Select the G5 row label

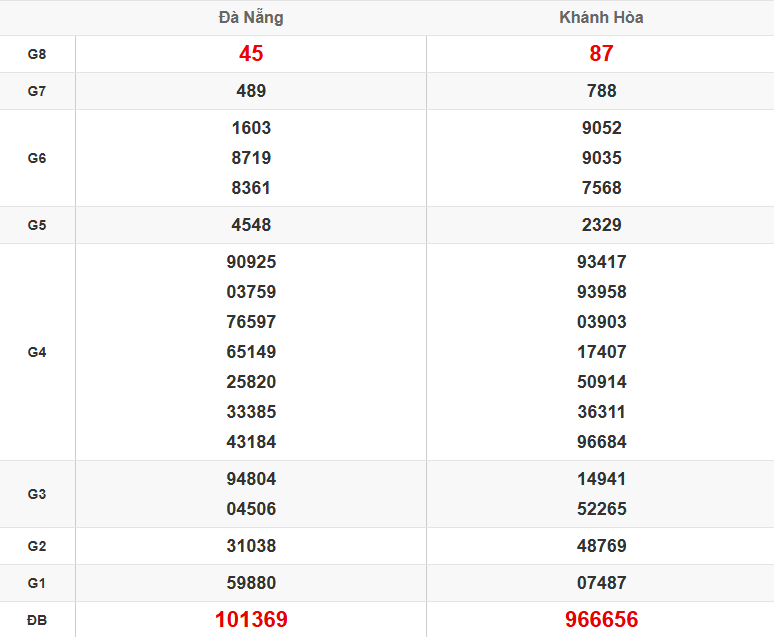click(x=37, y=225)
